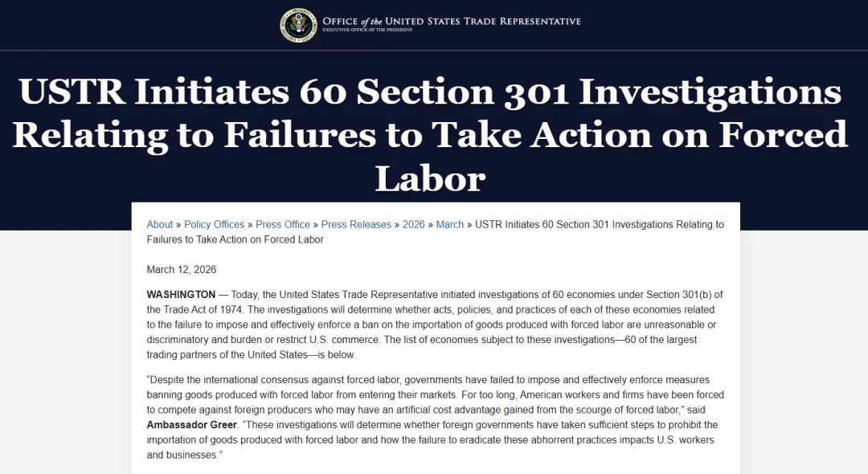Open the March breadcrumb link
This screenshot has height=474, width=868.
pyautogui.click(x=450, y=225)
